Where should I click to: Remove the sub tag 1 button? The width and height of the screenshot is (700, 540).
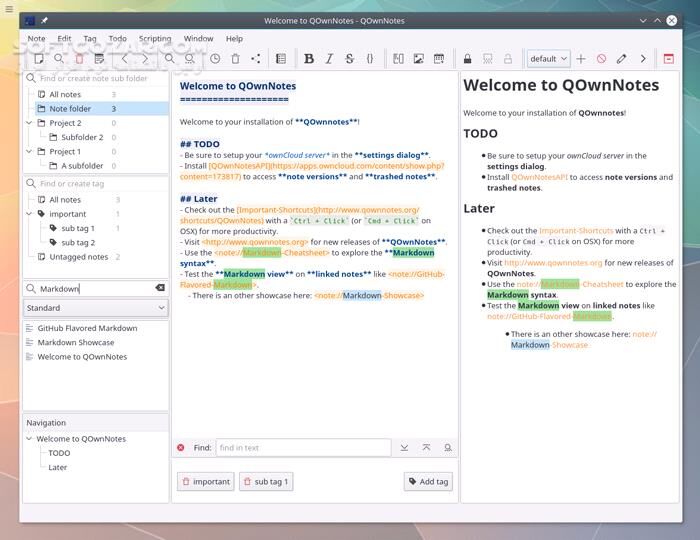coord(266,482)
